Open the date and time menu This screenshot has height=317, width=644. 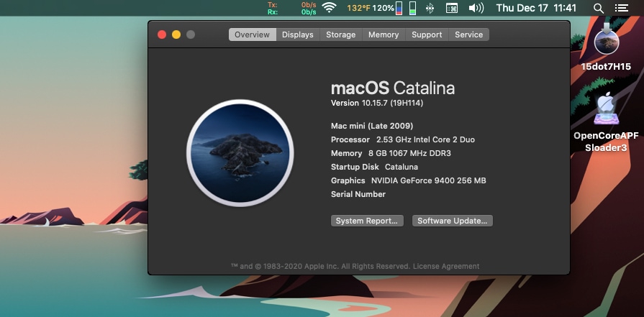[x=536, y=8]
